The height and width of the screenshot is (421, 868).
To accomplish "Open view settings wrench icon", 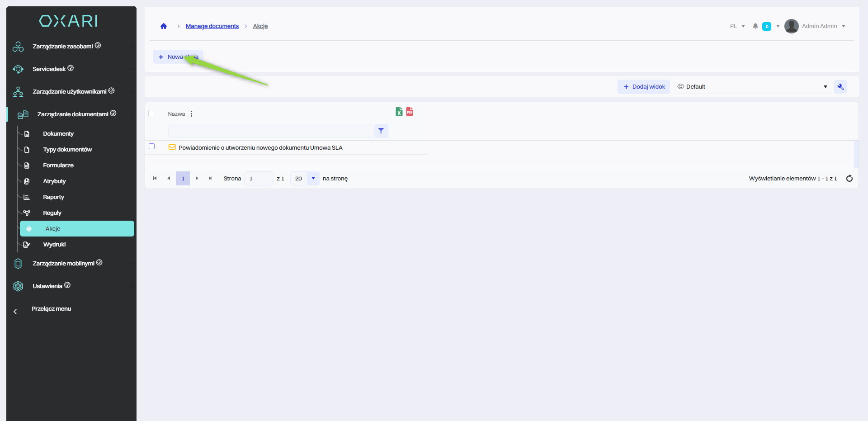I will pos(840,87).
